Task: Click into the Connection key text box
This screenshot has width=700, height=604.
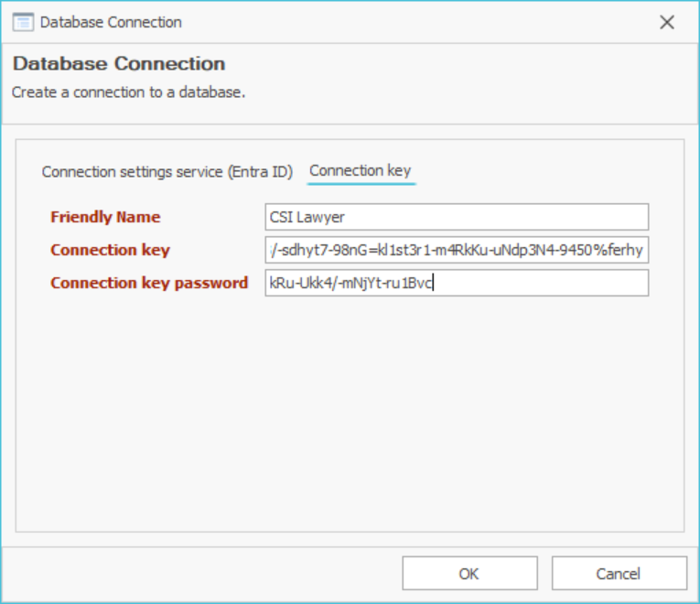Action: click(x=456, y=250)
